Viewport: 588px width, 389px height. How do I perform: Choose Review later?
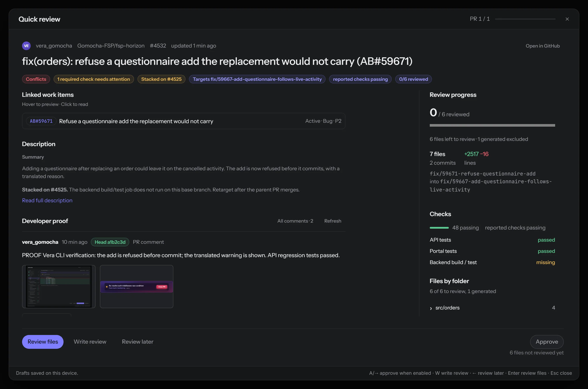(137, 342)
